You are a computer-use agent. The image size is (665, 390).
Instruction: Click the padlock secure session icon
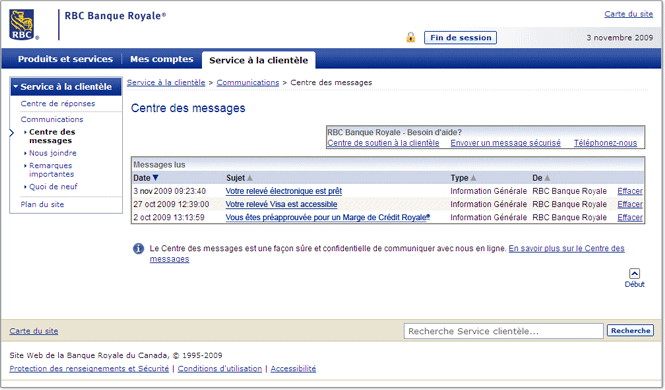(x=411, y=37)
